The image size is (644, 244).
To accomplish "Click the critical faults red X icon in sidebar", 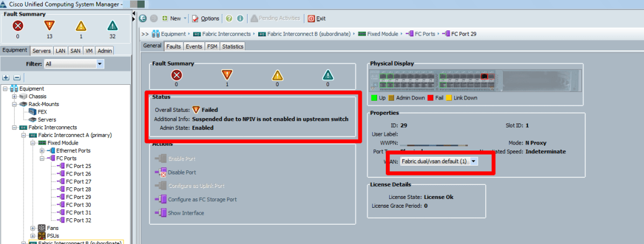I will [x=17, y=26].
